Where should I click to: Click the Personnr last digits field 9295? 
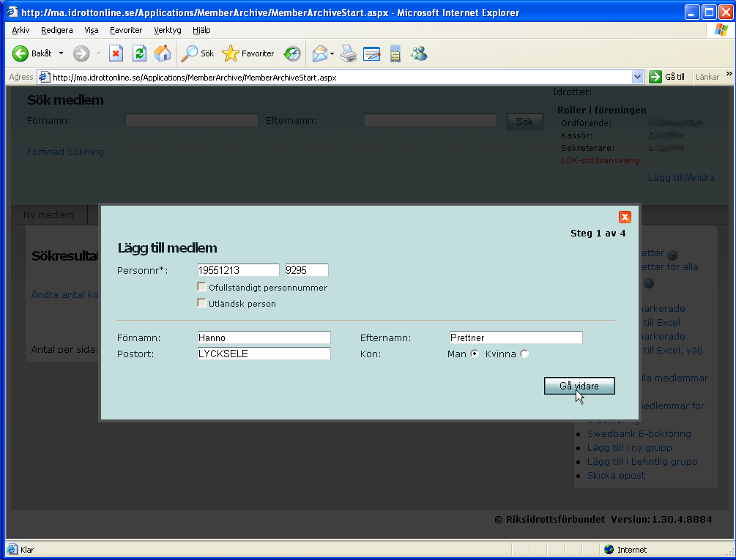pyautogui.click(x=307, y=270)
